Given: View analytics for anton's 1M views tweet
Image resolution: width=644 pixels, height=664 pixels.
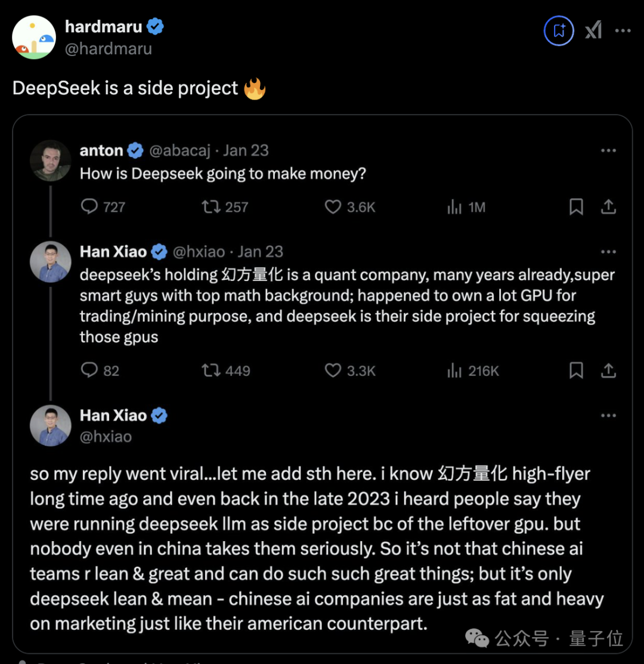Looking at the screenshot, I should 454,207.
